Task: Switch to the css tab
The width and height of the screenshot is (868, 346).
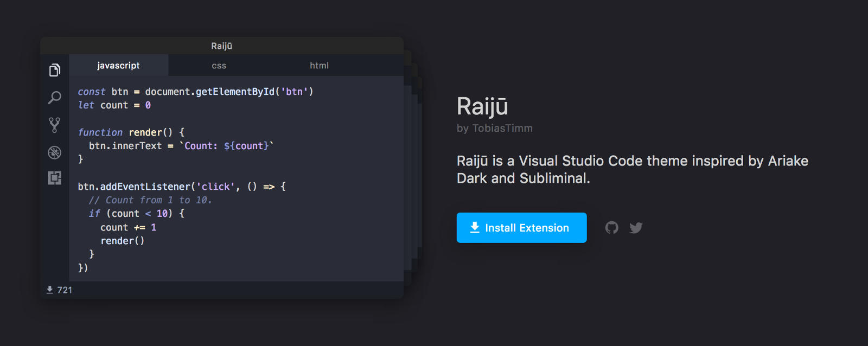Action: pos(219,66)
